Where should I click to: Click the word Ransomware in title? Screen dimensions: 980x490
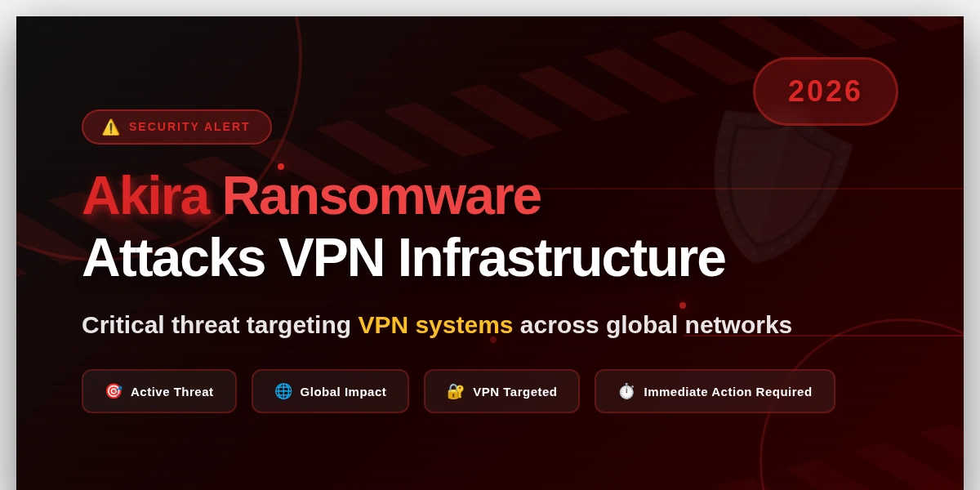381,196
